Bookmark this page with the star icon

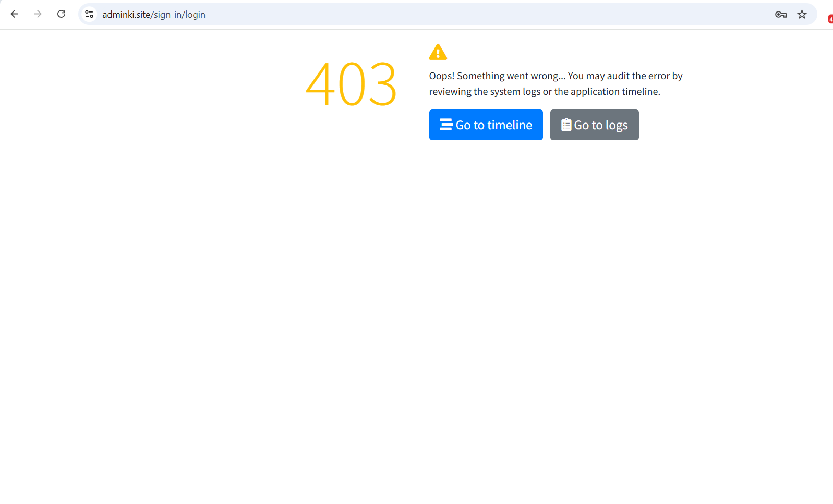[x=802, y=14]
